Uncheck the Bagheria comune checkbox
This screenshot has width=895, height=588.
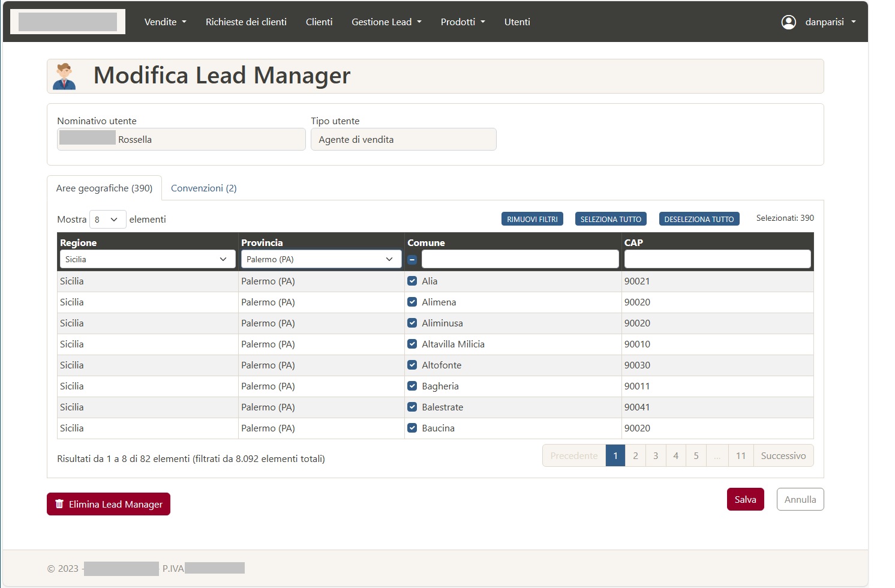(412, 386)
